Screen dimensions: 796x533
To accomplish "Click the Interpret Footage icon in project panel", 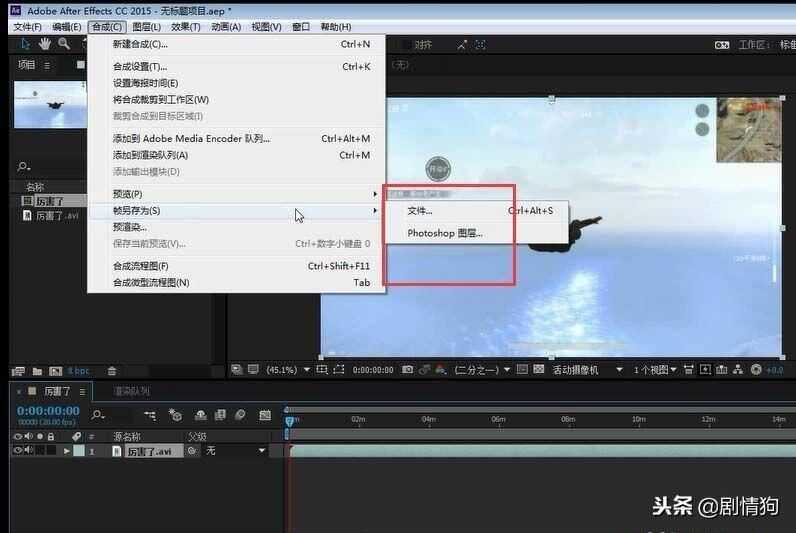I will 18,371.
